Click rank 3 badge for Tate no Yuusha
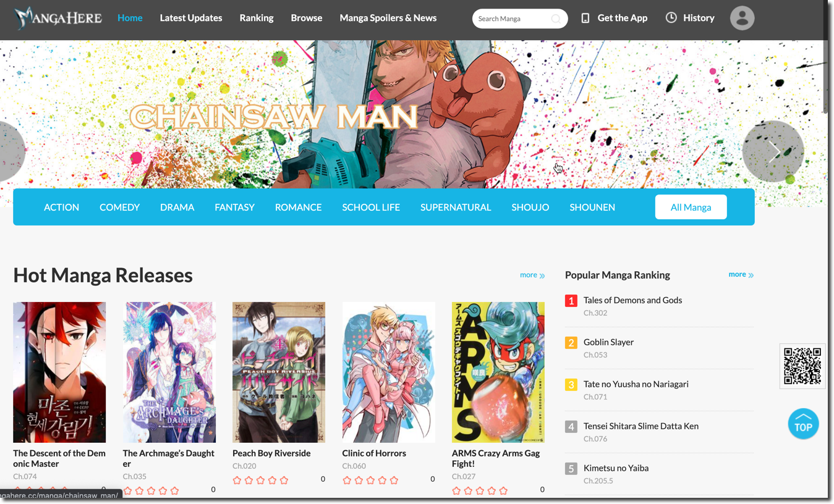Image resolution: width=834 pixels, height=504 pixels. tap(571, 385)
